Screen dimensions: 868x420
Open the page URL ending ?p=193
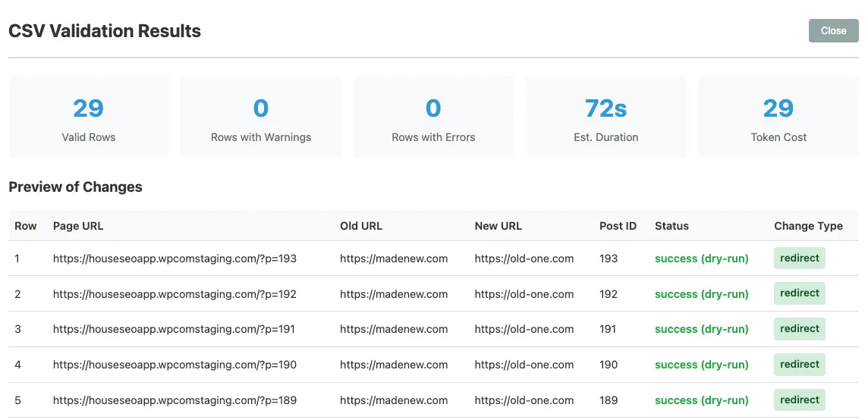[175, 259]
